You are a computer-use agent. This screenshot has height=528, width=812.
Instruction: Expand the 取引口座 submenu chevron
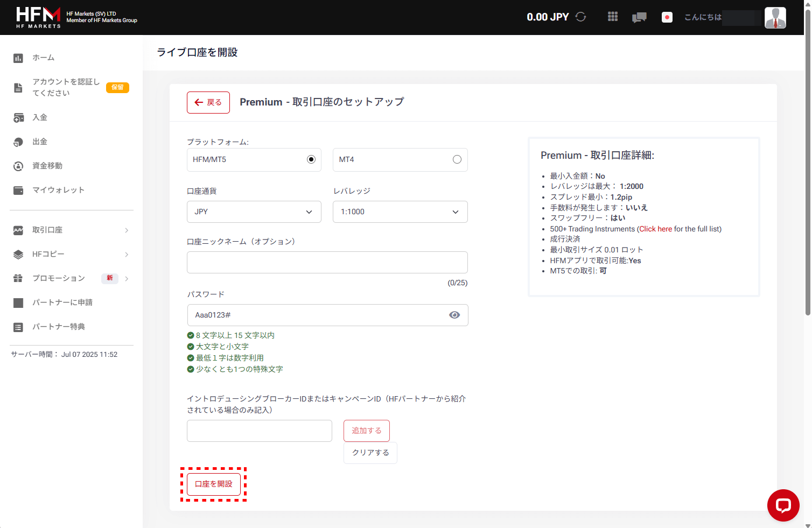click(x=127, y=230)
